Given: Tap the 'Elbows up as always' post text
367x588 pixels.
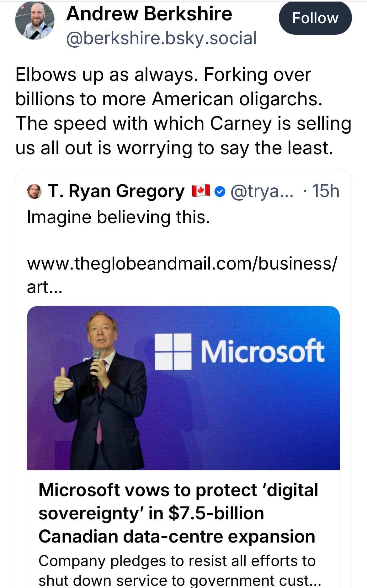Looking at the screenshot, I should coord(183,111).
